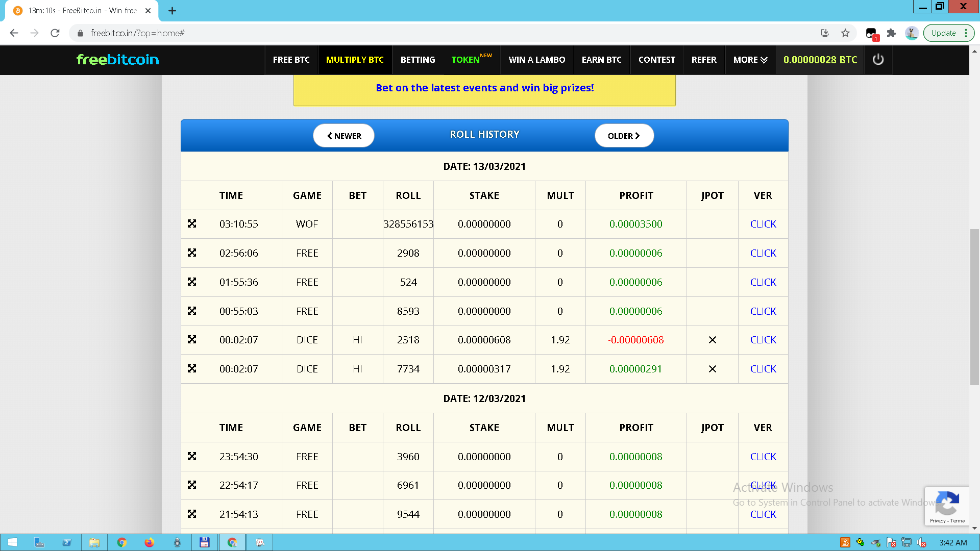Expand row icon for 03:10:55 WOF roll
The height and width of the screenshot is (551, 980).
click(x=192, y=224)
